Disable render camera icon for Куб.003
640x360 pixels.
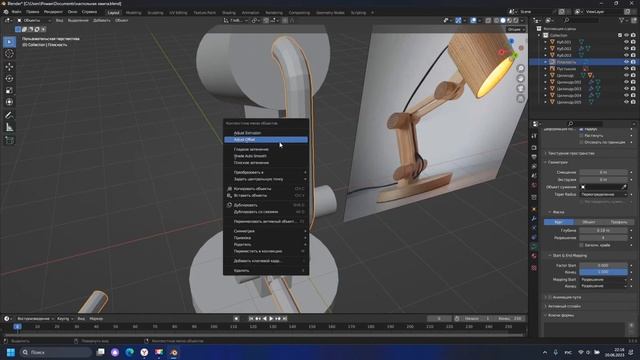(633, 55)
